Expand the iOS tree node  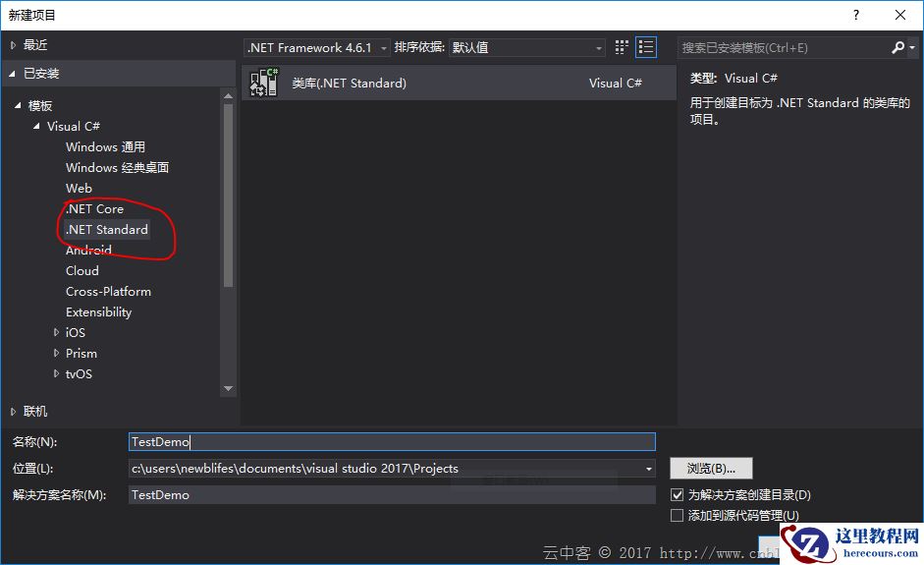(56, 333)
